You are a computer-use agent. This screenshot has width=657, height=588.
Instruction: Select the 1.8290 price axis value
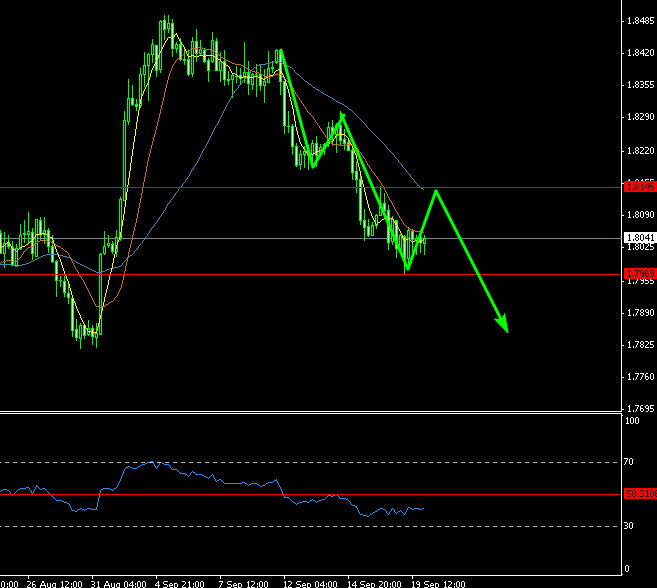[640, 117]
